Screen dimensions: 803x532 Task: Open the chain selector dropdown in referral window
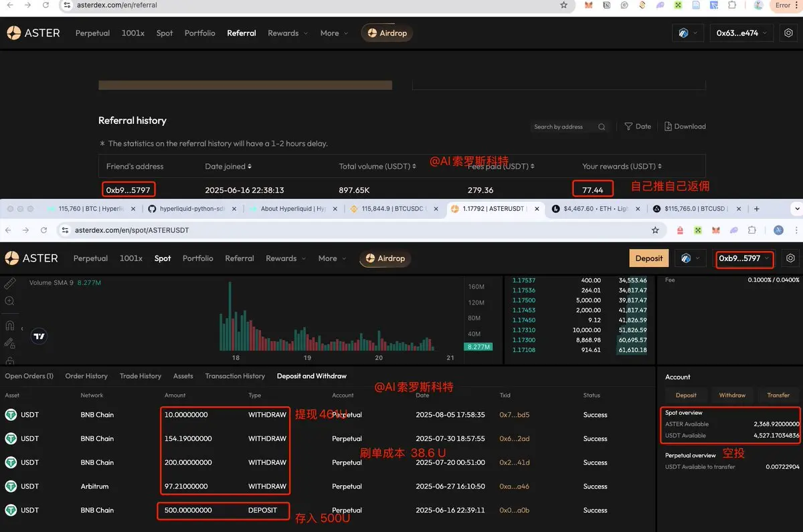688,33
